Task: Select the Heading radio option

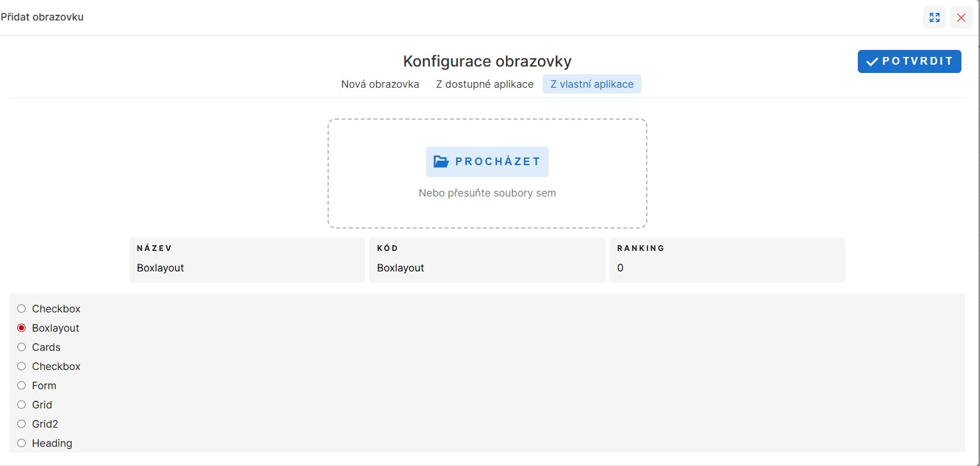Action: coord(22,443)
